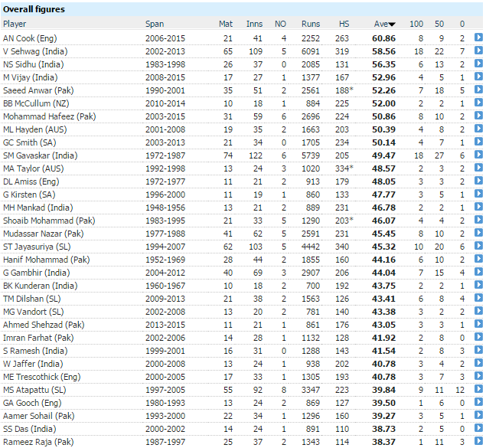
Task: Expand the options arrow for Hanif Mohammad
Action: pos(478,259)
